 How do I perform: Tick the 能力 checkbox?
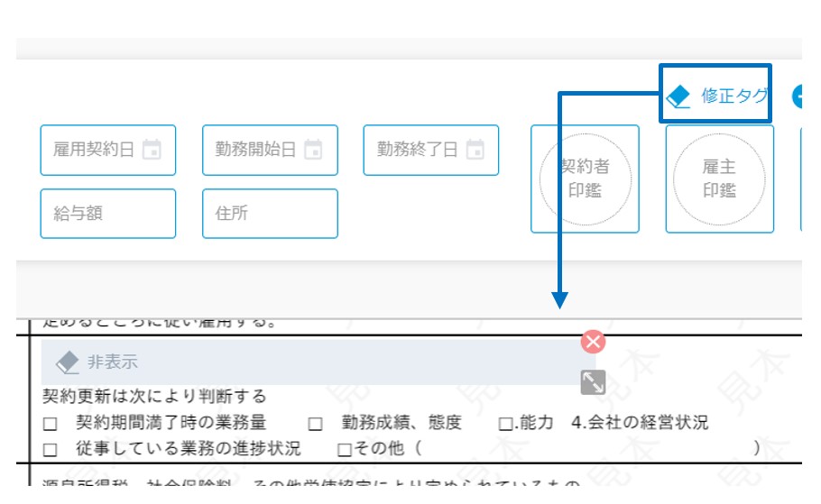pyautogui.click(x=505, y=424)
